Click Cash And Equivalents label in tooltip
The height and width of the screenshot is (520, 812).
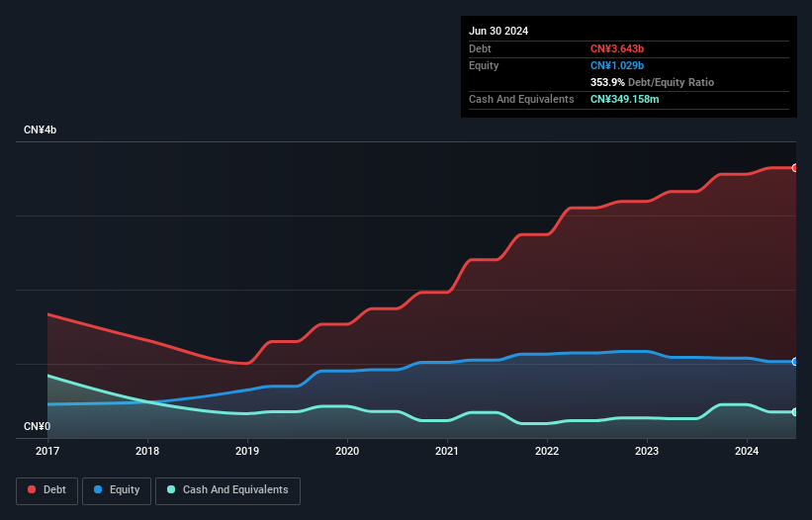[521, 99]
